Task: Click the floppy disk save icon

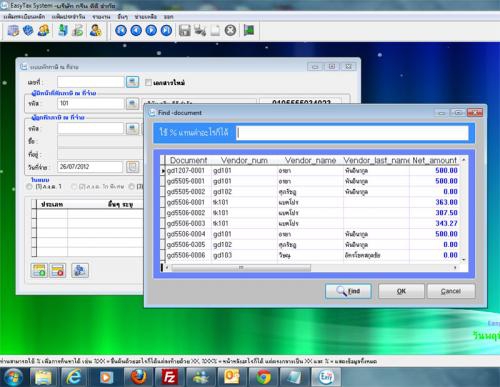Action: point(184,31)
